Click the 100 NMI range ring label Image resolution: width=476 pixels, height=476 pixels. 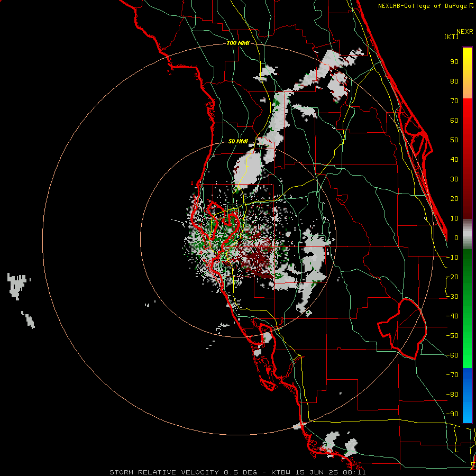238,43
